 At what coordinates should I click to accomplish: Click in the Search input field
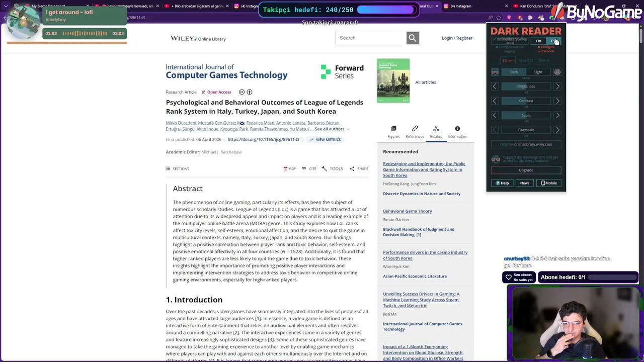click(371, 38)
